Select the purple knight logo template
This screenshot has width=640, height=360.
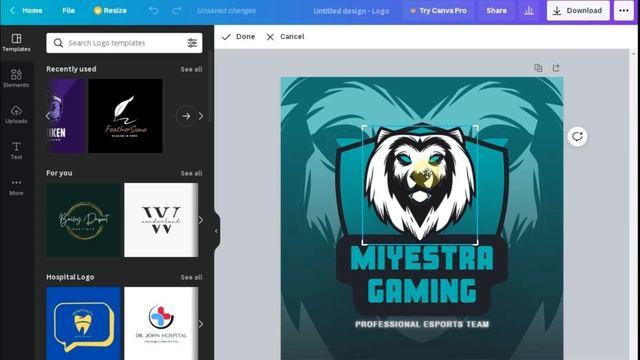[65, 116]
